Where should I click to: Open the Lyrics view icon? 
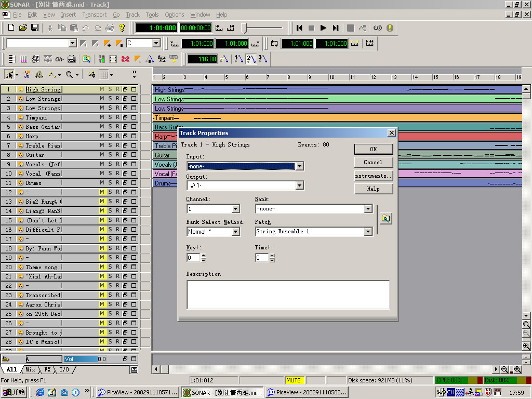pyautogui.click(x=59, y=59)
